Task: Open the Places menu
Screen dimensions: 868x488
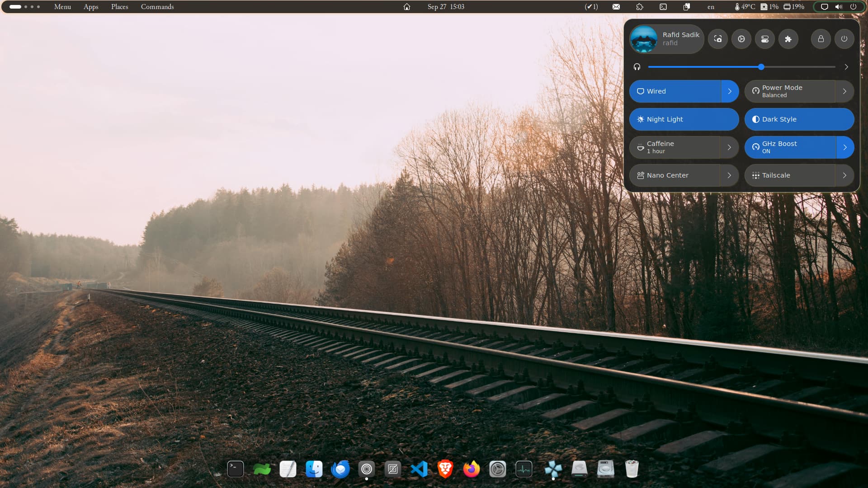Action: (119, 7)
